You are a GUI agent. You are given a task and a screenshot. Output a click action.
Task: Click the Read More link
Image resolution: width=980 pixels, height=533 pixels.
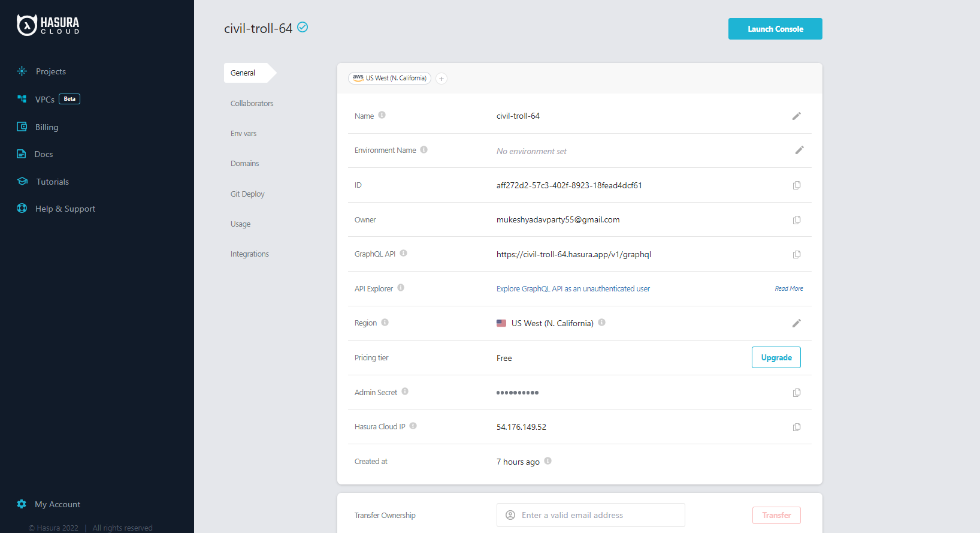[x=789, y=288]
